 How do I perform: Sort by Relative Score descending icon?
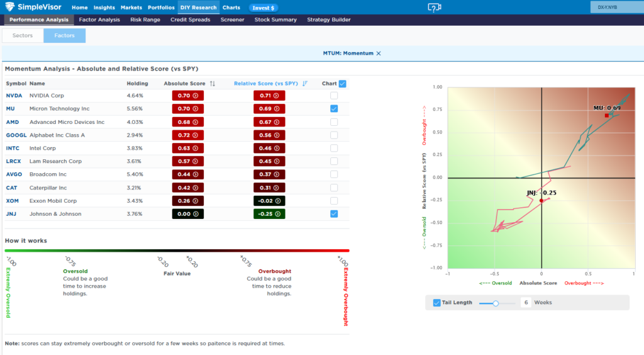305,84
